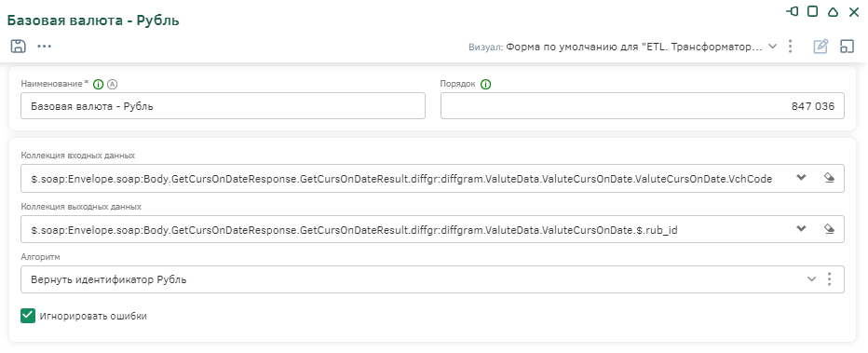Screen dimensions: 868x353
Task: Expand Коллекция входных данных dropdown arrow
Action: click(800, 178)
